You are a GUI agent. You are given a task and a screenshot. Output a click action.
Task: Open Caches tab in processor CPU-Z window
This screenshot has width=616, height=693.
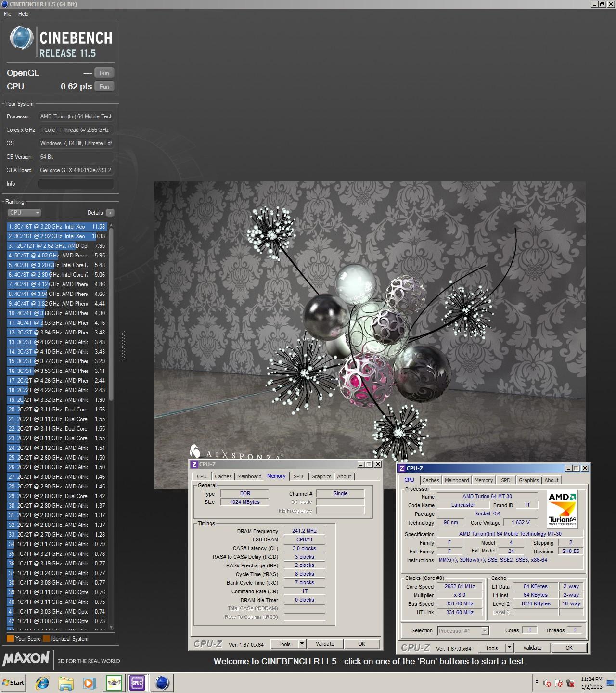431,480
